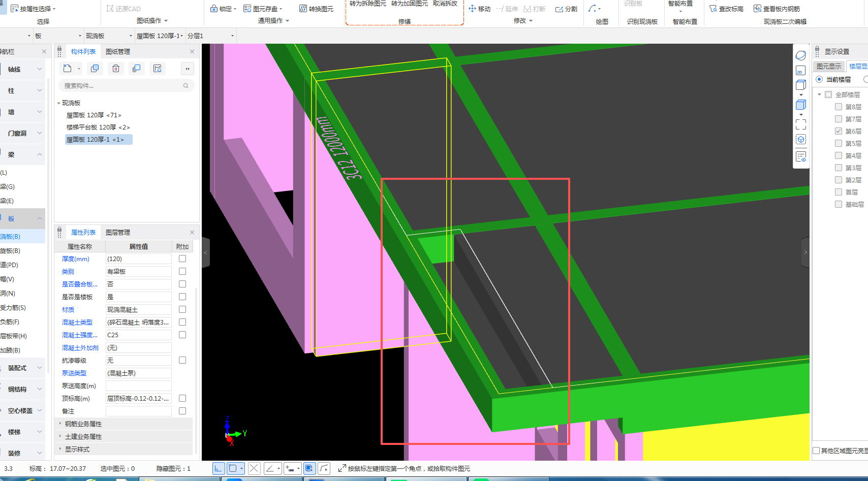The image size is (868, 481).
Task: Click the zoom extents full-screen icon
Action: click(x=801, y=124)
